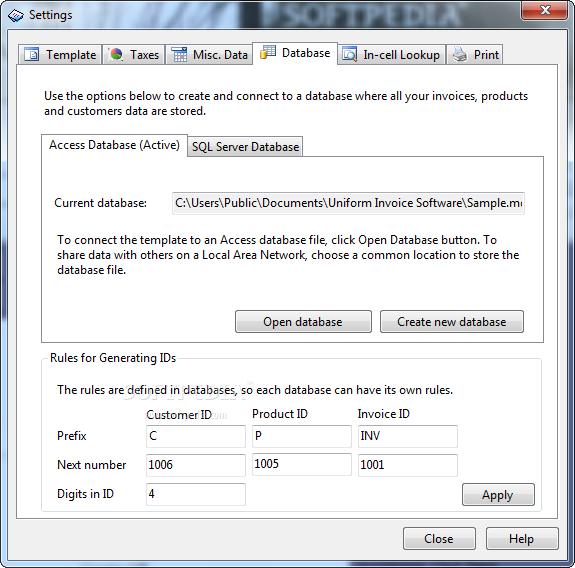Image resolution: width=575 pixels, height=568 pixels.
Task: Focus the Invoice ID prefix field
Action: tap(408, 436)
